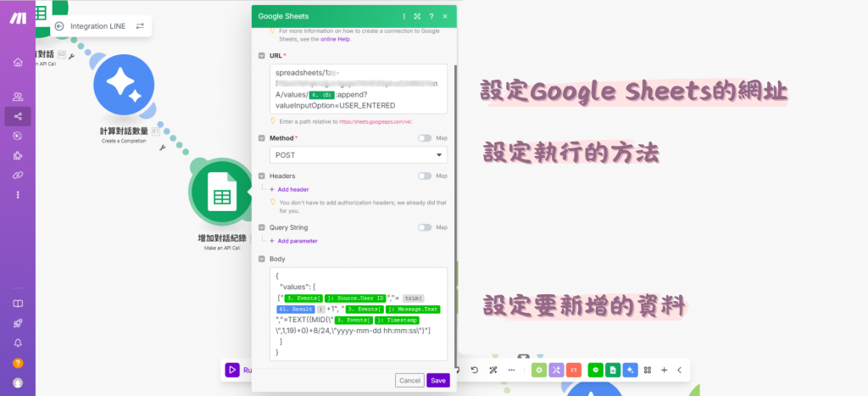Open the user avatar at sidebar bottom
Image resolution: width=868 pixels, height=396 pixels.
tap(18, 382)
